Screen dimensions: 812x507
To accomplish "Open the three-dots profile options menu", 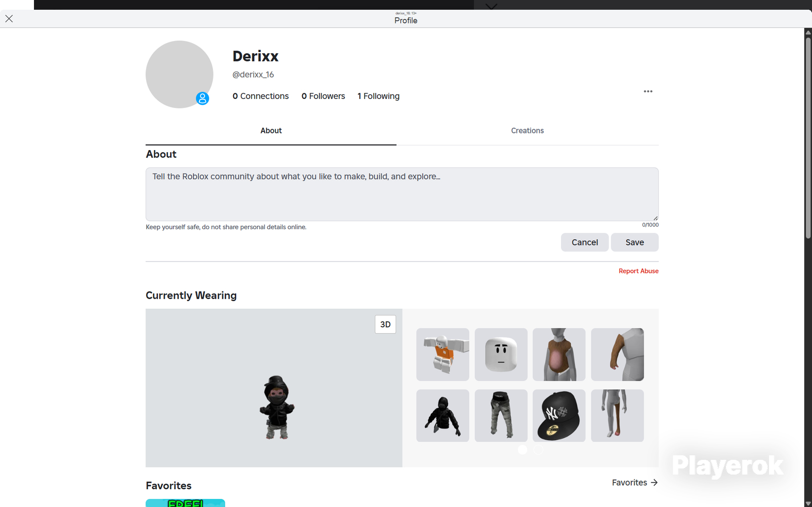I will [x=648, y=91].
